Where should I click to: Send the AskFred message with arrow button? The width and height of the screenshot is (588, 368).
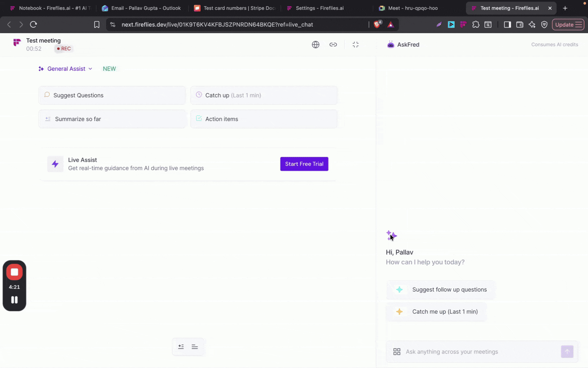[567, 352]
